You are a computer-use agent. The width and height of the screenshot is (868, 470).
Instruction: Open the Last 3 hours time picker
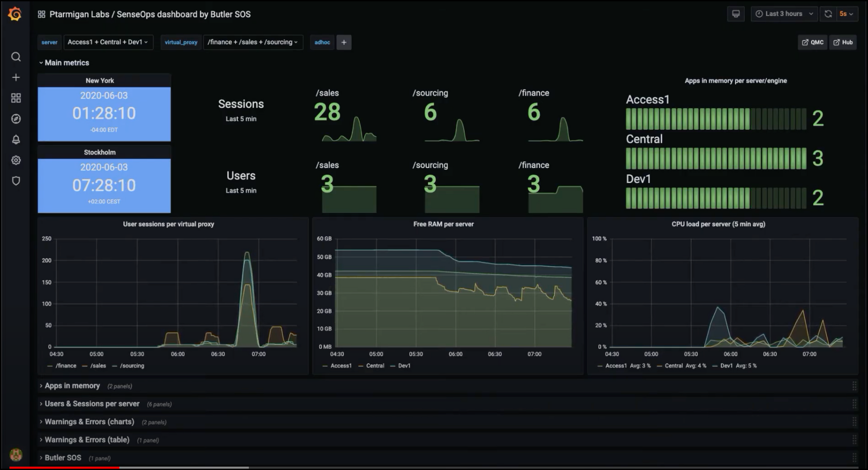(x=784, y=14)
